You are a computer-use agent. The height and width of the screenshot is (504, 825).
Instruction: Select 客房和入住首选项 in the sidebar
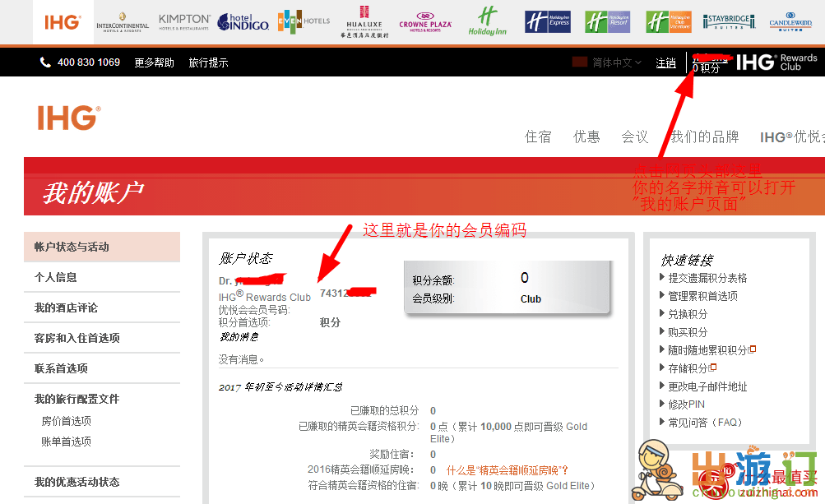[x=101, y=338]
